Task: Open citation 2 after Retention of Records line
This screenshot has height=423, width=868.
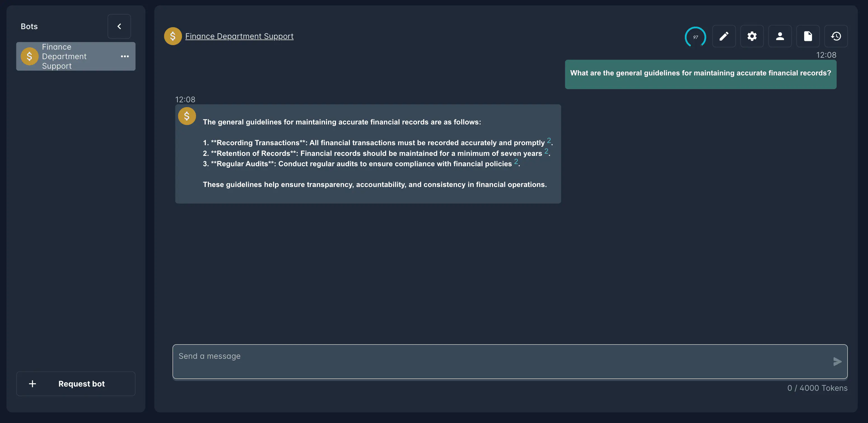Action: pyautogui.click(x=546, y=151)
